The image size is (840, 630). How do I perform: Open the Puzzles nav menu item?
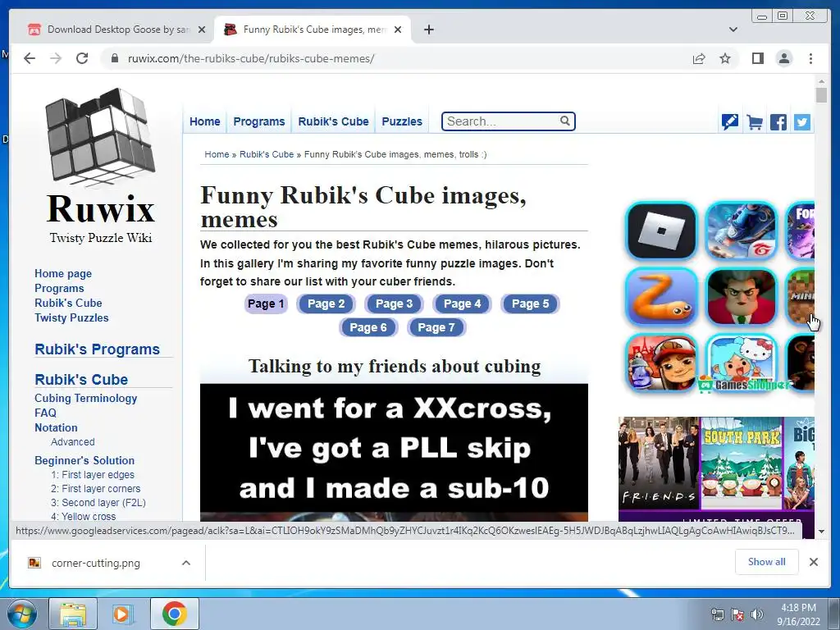(402, 121)
